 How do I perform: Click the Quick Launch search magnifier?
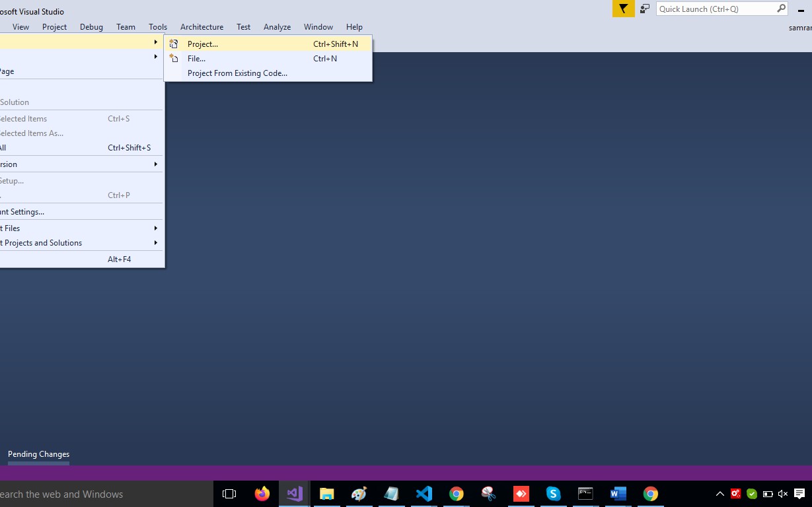pyautogui.click(x=782, y=9)
